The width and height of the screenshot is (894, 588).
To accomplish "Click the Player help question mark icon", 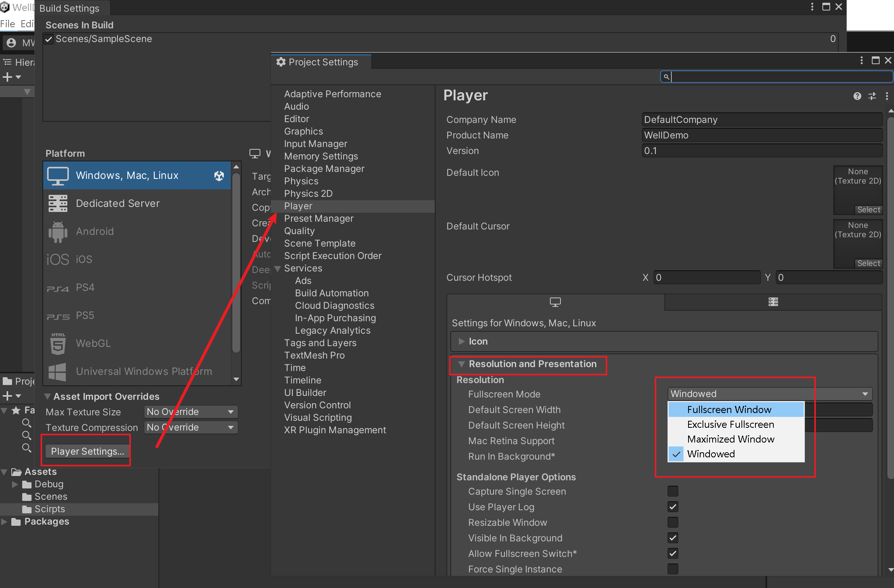I will pyautogui.click(x=857, y=96).
